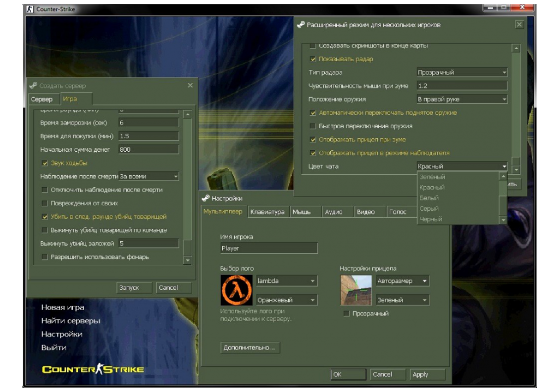559x392 pixels.
Task: Click OK in Настройки dialog
Action: coord(348,375)
